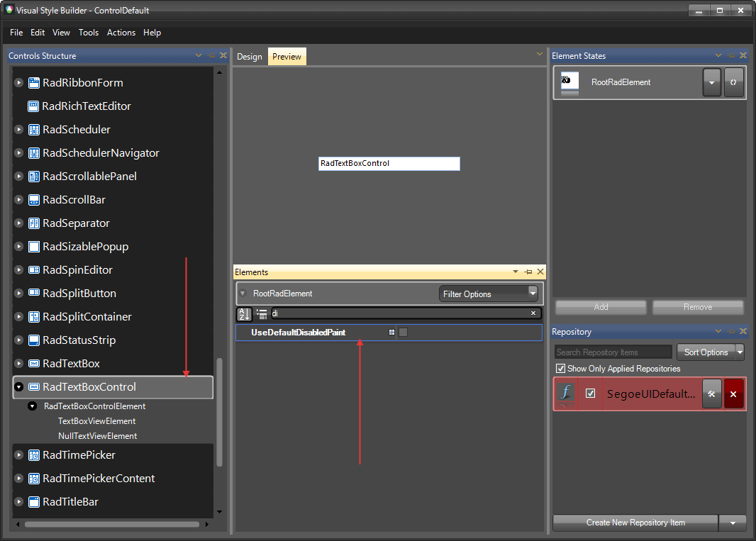Expand the RadTimePicker tree node

pos(18,454)
